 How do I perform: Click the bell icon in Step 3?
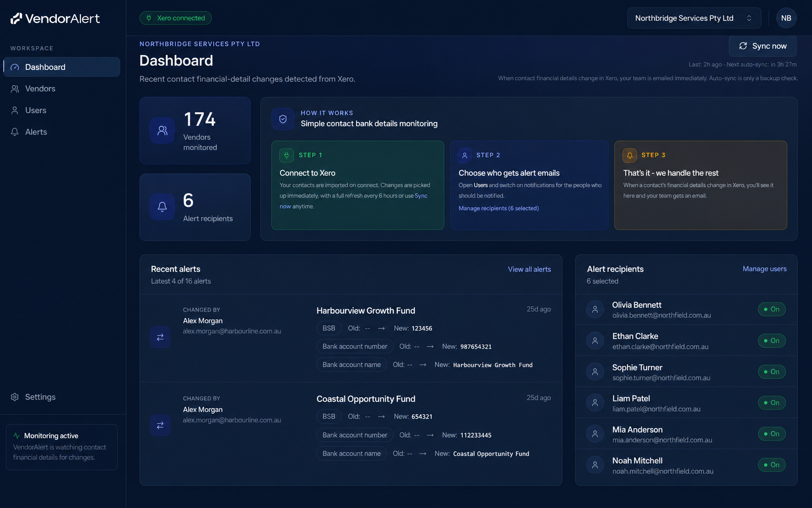(x=630, y=155)
